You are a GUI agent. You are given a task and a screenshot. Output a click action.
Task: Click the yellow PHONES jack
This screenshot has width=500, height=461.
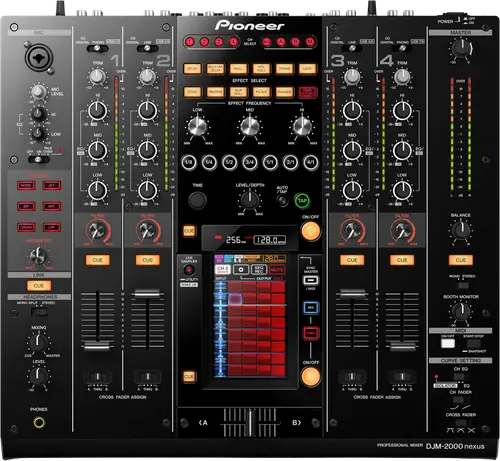point(39,423)
